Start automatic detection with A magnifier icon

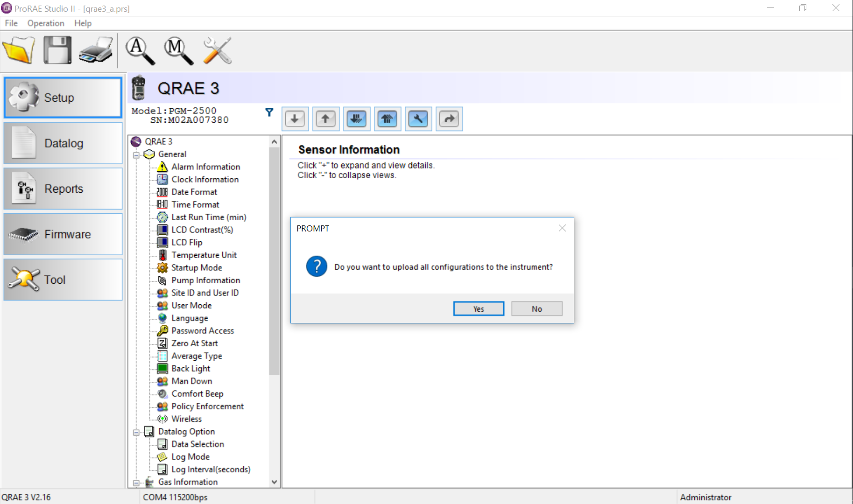point(140,50)
